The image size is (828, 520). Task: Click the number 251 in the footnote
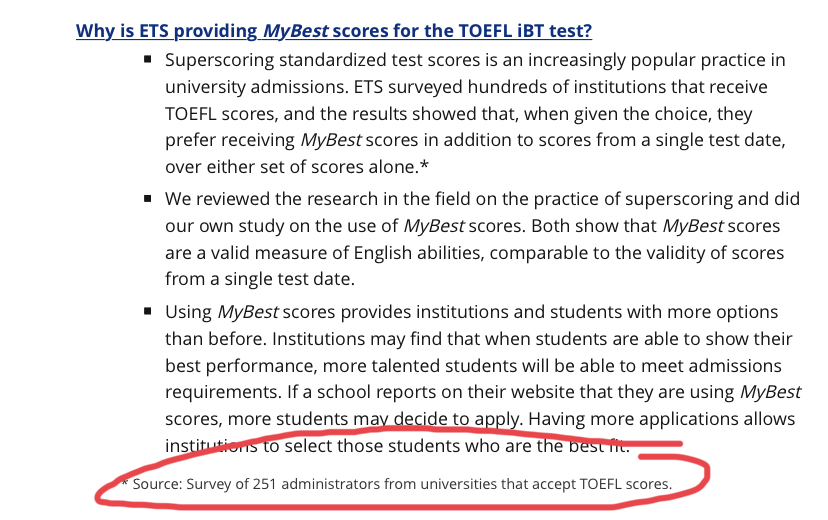click(x=265, y=484)
